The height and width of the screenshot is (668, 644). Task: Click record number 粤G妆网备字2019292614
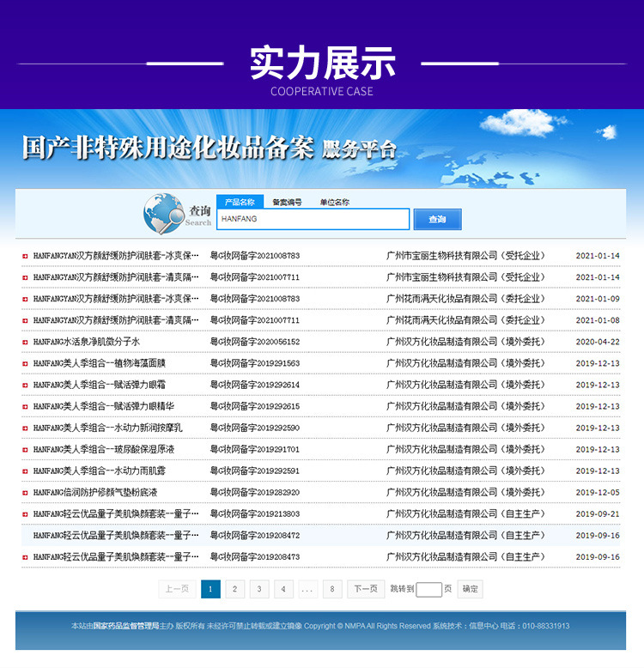point(255,386)
